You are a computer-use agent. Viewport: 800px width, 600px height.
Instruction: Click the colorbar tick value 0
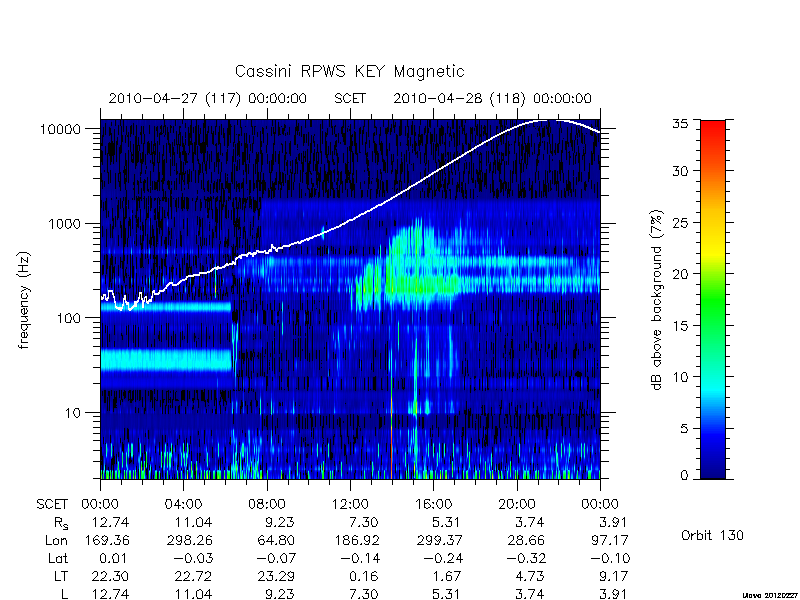click(x=684, y=476)
